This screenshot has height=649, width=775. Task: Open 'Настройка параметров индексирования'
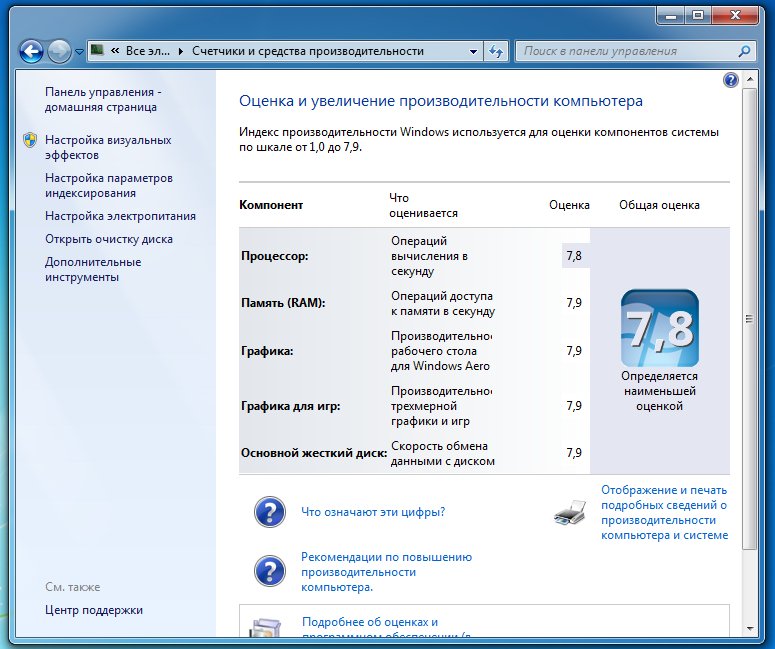[109, 185]
